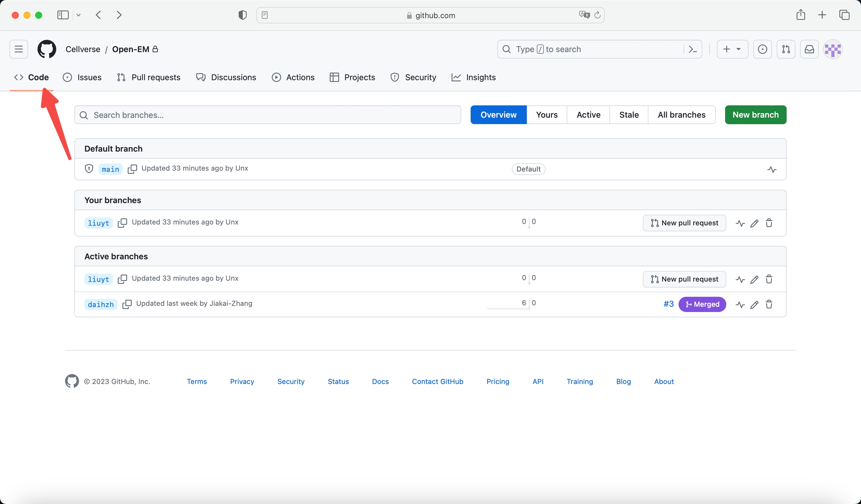This screenshot has width=861, height=504.
Task: Open the Issues tab
Action: point(82,77)
